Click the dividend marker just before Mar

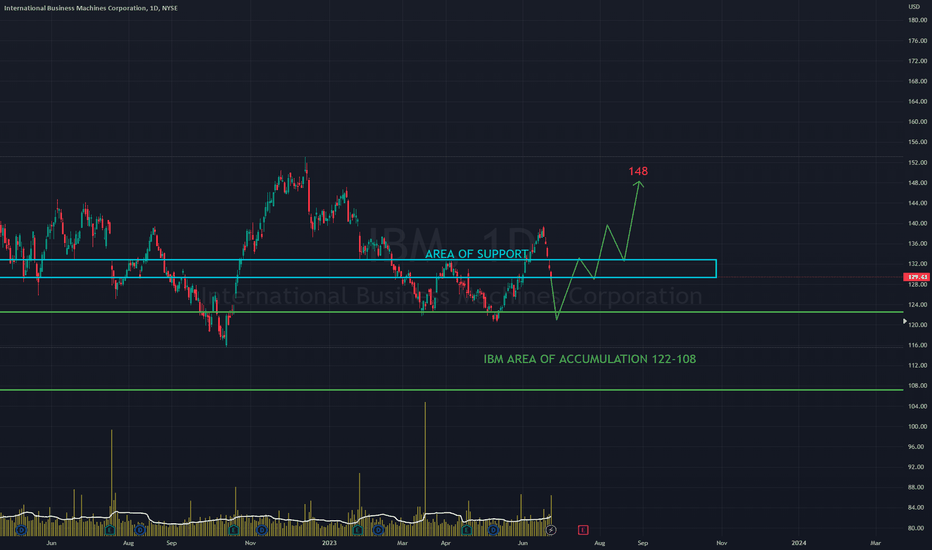tap(378, 530)
